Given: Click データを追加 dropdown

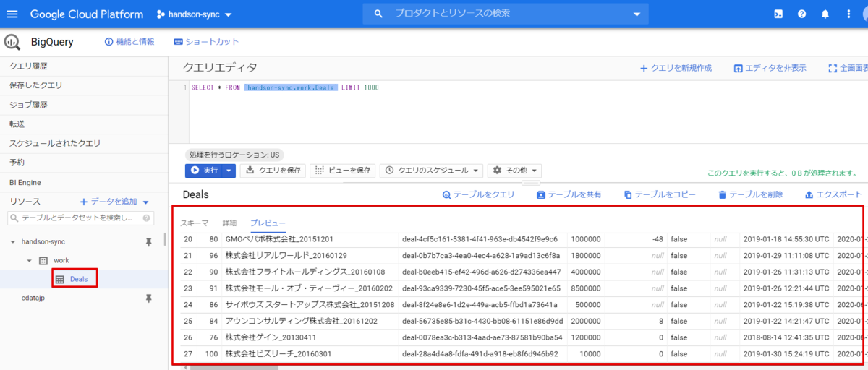Looking at the screenshot, I should click(114, 202).
